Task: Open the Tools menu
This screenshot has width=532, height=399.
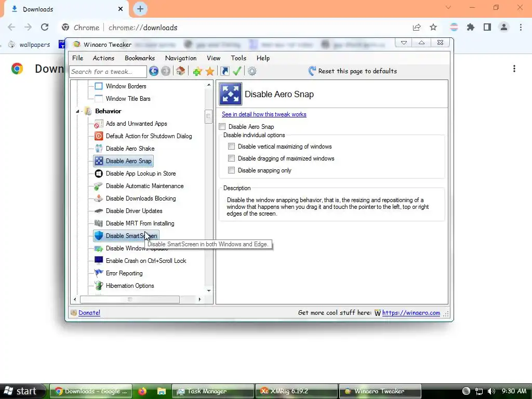Action: 238,58
